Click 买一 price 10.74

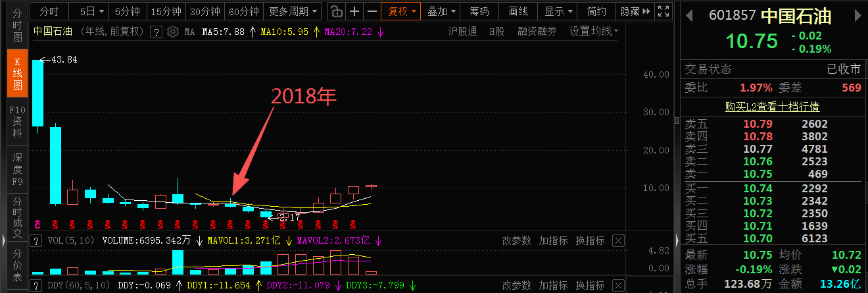[x=758, y=188]
